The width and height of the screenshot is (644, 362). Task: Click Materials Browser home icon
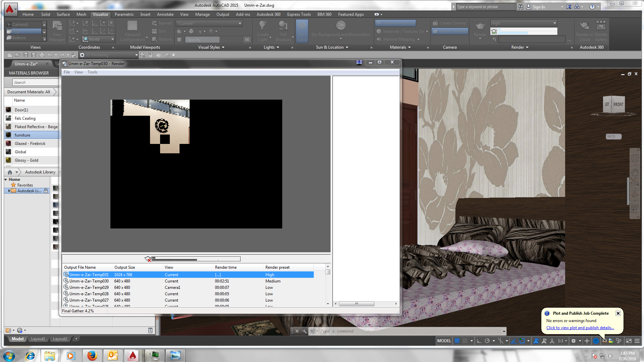[10, 172]
